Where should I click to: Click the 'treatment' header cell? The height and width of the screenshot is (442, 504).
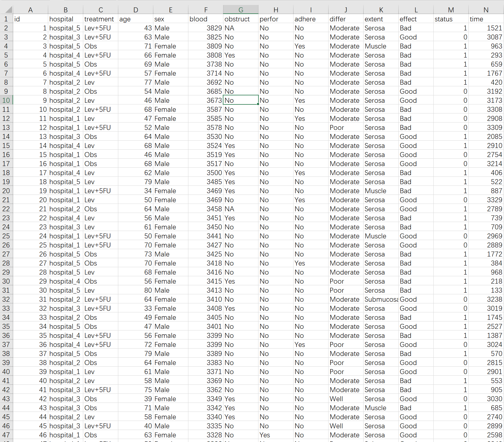coord(100,19)
